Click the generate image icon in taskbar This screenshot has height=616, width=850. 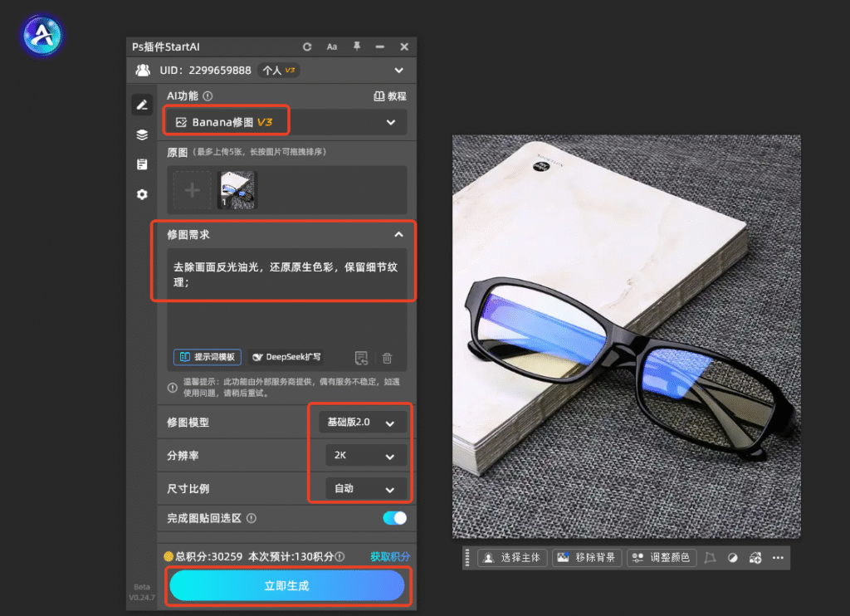pos(755,558)
